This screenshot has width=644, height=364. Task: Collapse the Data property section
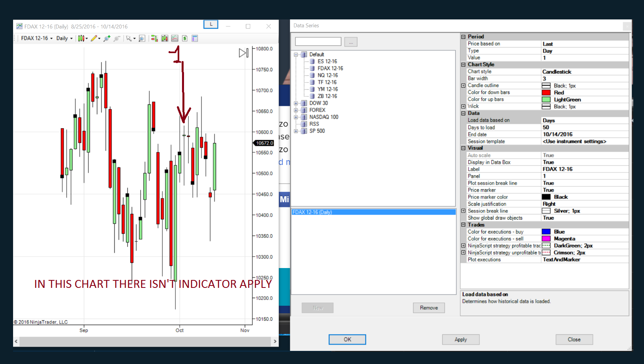(463, 113)
